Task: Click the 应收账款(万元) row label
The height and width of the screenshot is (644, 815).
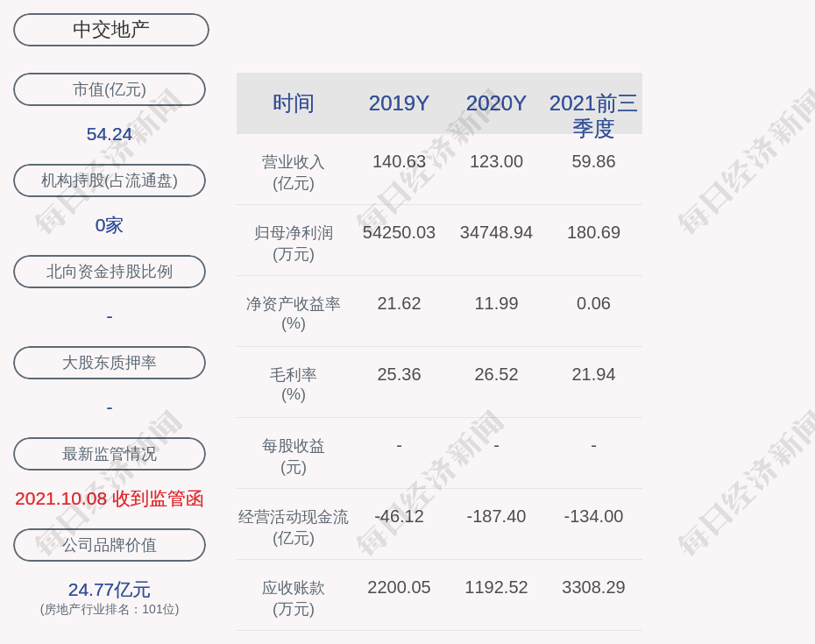Action: point(294,598)
